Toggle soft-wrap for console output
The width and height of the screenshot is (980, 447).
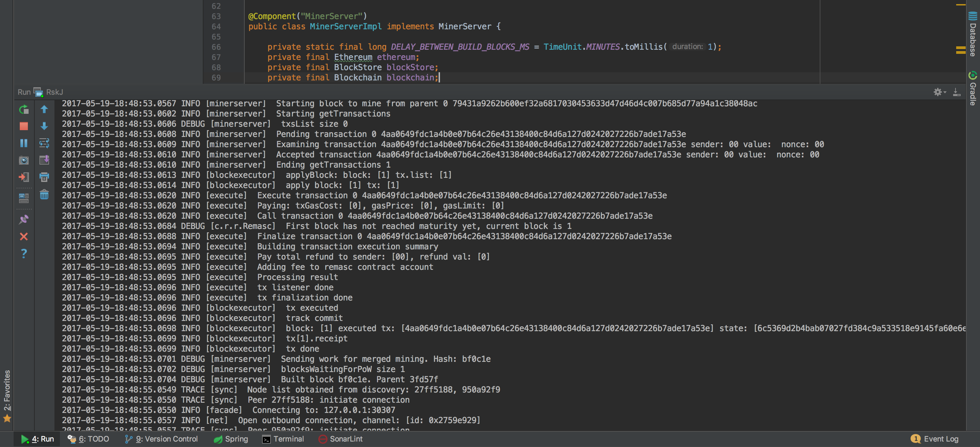(44, 143)
